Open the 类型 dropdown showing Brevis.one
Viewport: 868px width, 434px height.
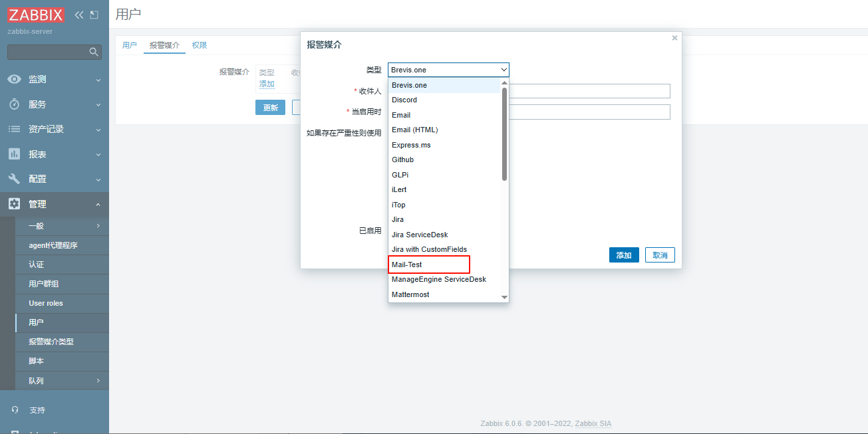coord(448,70)
